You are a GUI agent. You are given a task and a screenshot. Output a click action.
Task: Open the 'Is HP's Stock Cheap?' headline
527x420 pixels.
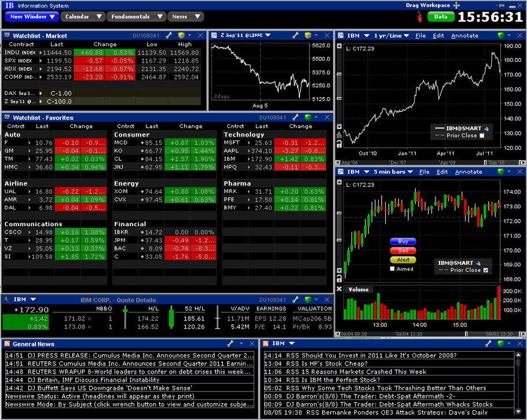(x=389, y=364)
